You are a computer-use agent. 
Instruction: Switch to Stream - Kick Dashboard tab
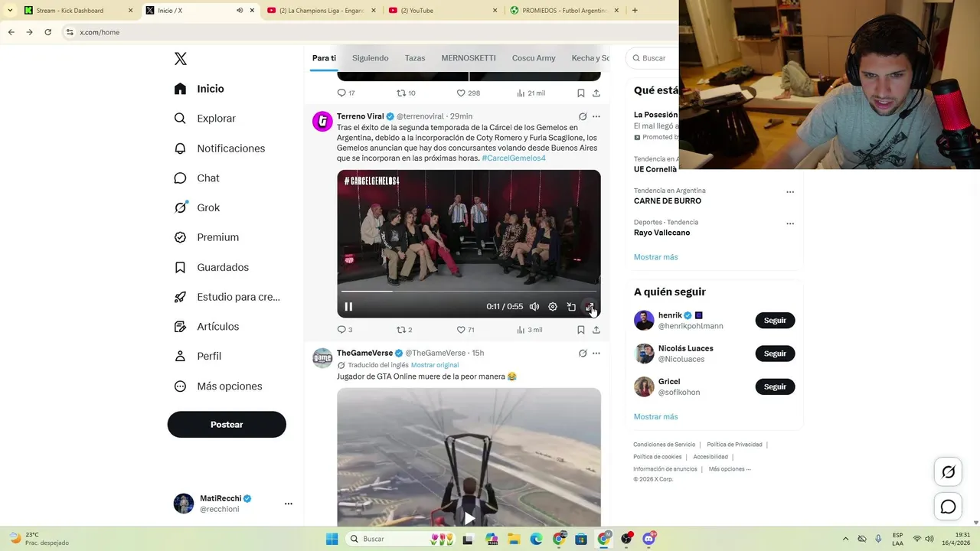click(70, 11)
